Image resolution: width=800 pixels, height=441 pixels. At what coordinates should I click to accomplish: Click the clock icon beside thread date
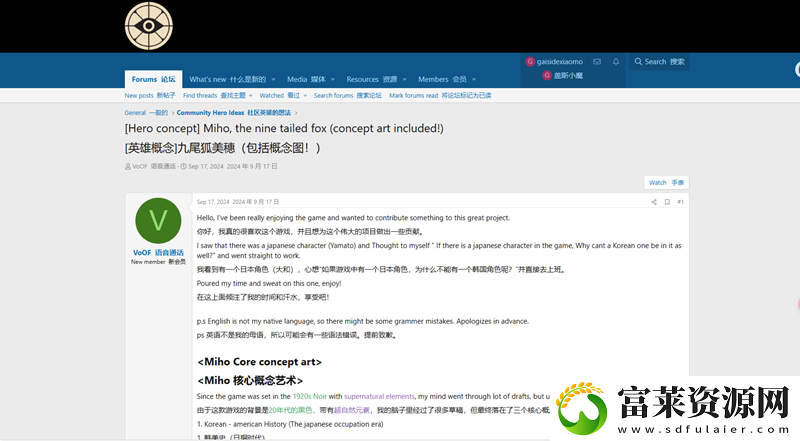click(184, 166)
